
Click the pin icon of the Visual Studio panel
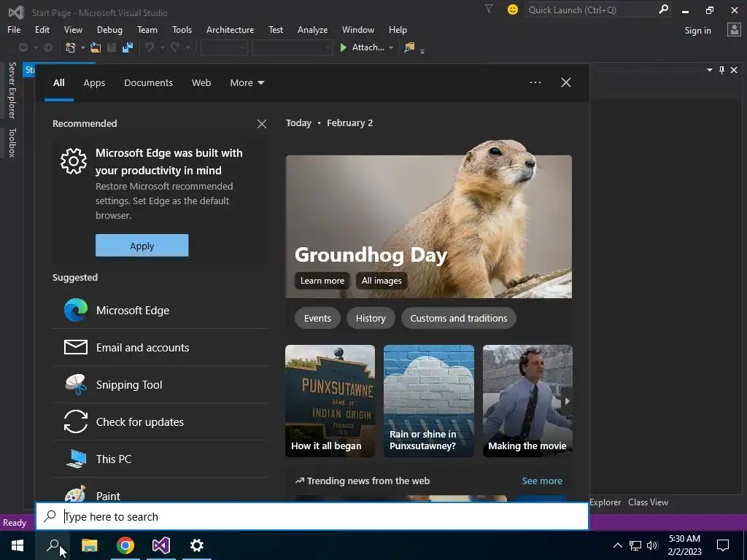tap(721, 70)
